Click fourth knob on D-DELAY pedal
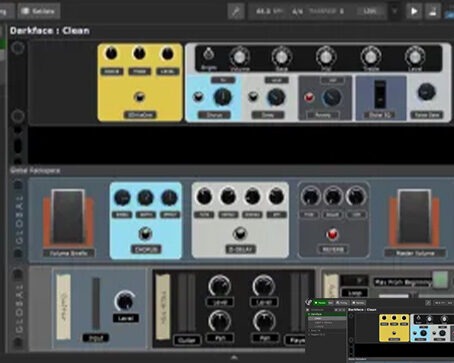The height and width of the screenshot is (363, 454). (276, 196)
